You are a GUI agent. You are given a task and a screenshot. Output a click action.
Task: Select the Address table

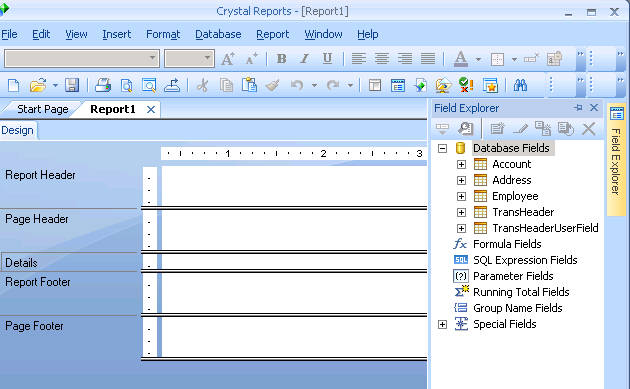(x=512, y=180)
